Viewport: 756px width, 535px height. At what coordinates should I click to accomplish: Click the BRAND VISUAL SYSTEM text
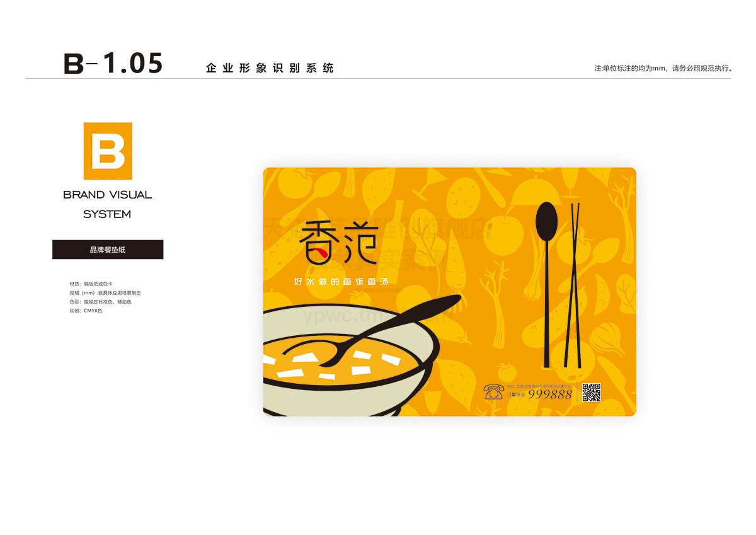pyautogui.click(x=108, y=204)
